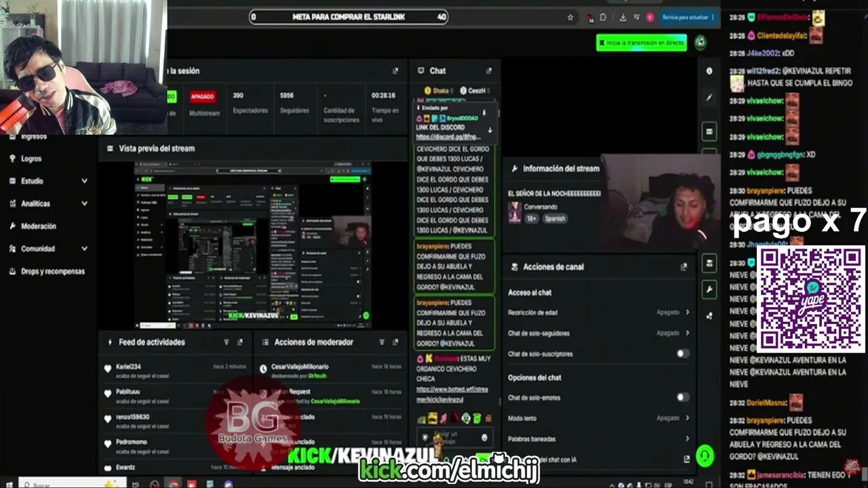Open Estudio in the sidebar
This screenshot has height=488, width=868.
coord(32,181)
